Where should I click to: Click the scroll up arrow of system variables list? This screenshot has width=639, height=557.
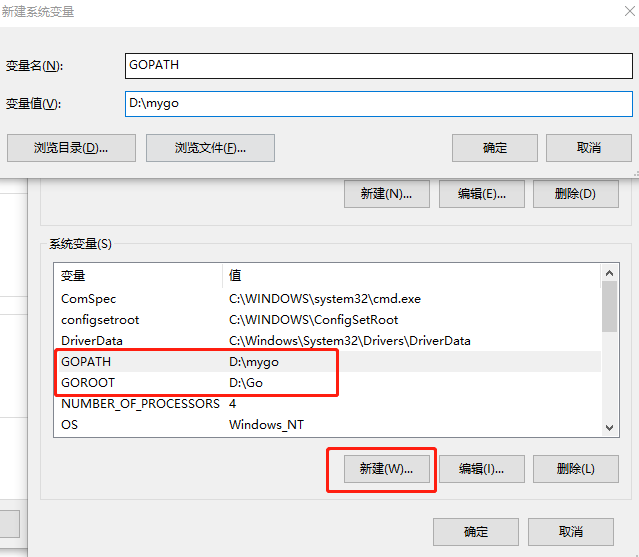(610, 273)
